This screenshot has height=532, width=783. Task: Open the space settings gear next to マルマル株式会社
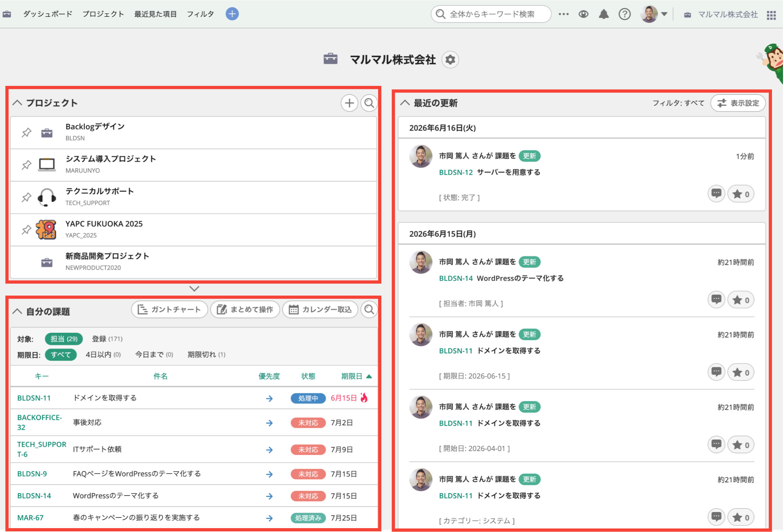pyautogui.click(x=450, y=60)
